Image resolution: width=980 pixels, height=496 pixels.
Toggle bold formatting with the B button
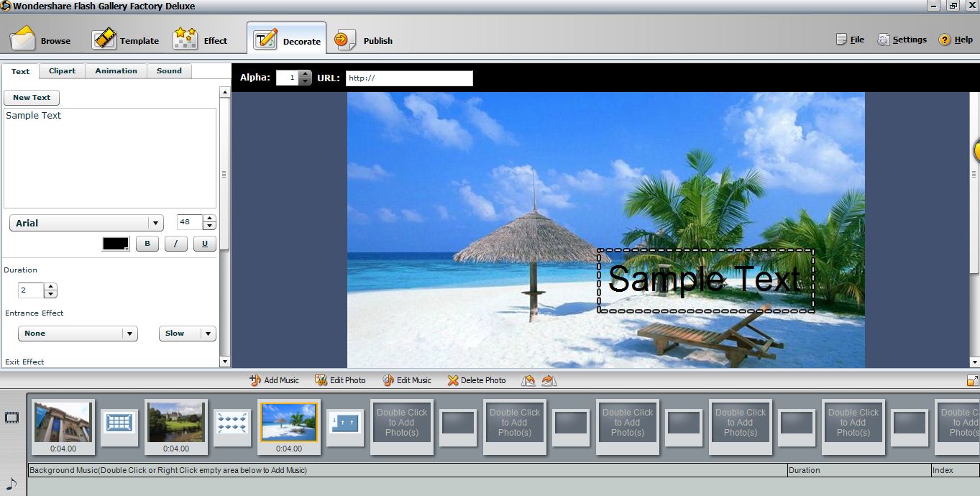pos(147,244)
